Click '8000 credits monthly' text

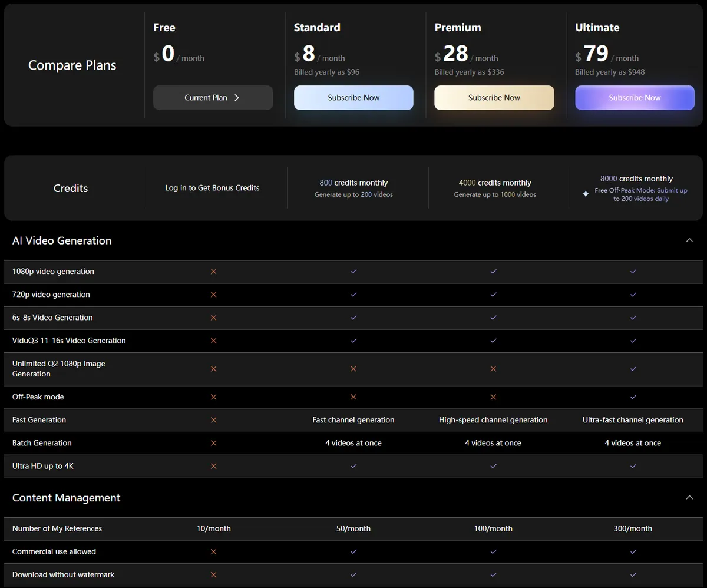click(x=636, y=179)
